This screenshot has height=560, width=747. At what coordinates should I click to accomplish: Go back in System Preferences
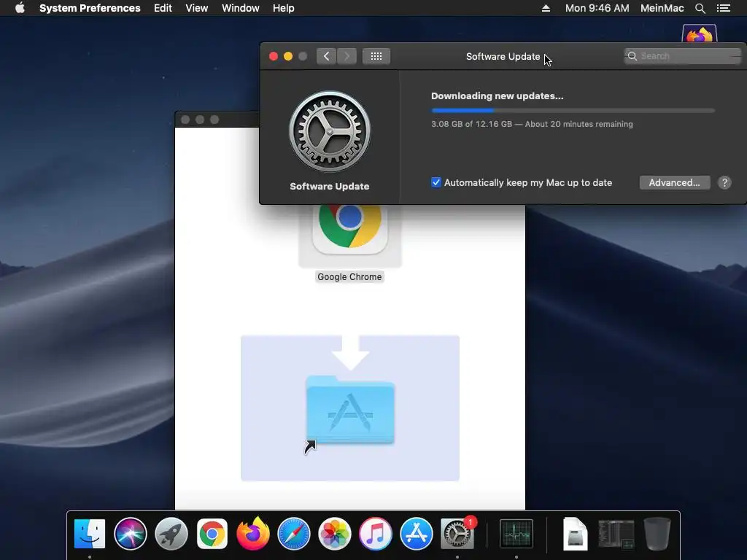click(x=326, y=56)
